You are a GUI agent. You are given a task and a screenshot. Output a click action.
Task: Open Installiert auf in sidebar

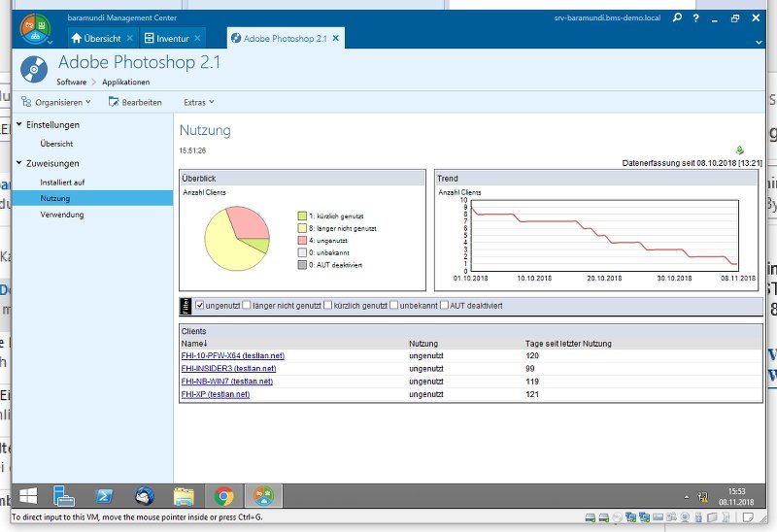point(62,183)
